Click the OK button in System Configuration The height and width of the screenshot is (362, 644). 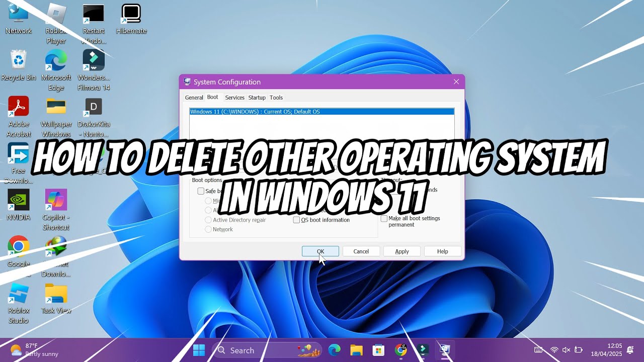coord(320,251)
